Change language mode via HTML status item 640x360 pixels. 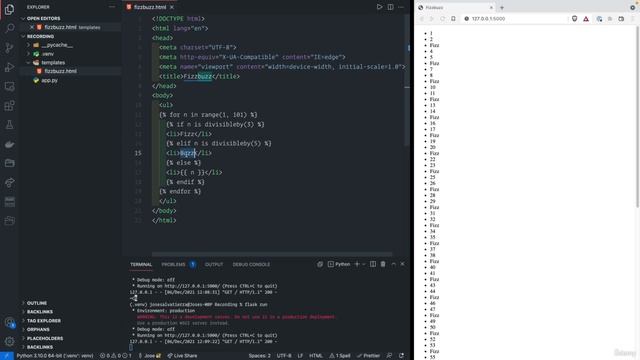[316, 356]
